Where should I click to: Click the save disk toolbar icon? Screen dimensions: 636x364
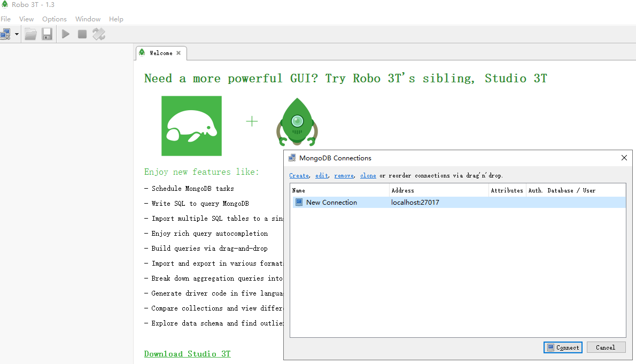coord(47,34)
